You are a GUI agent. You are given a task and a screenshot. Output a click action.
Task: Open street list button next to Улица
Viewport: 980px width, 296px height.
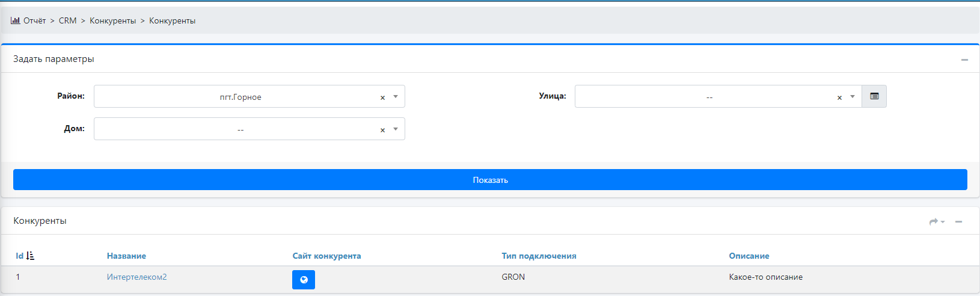(x=874, y=96)
